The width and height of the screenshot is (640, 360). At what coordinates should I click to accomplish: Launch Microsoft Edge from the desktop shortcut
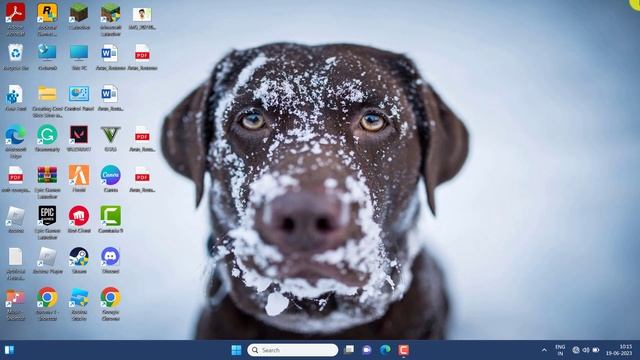pyautogui.click(x=16, y=135)
